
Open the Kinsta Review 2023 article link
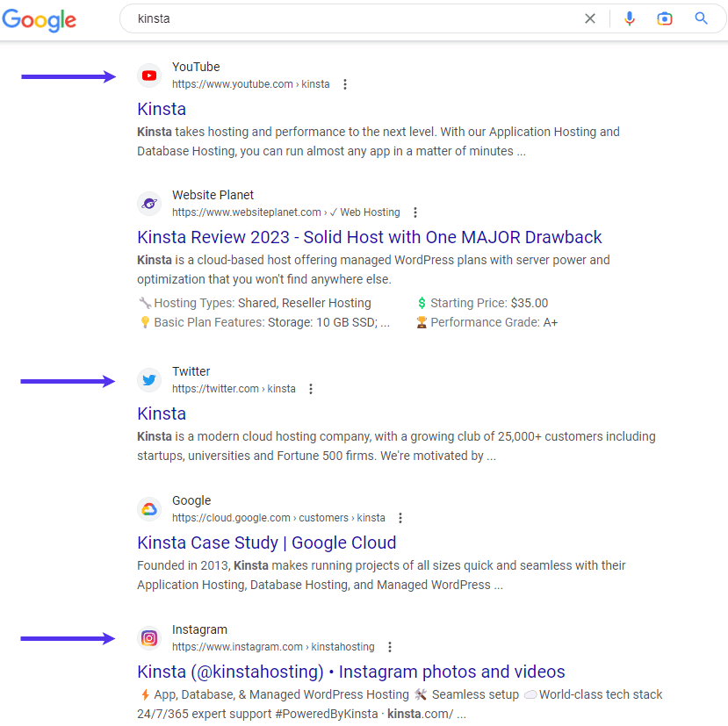(369, 237)
